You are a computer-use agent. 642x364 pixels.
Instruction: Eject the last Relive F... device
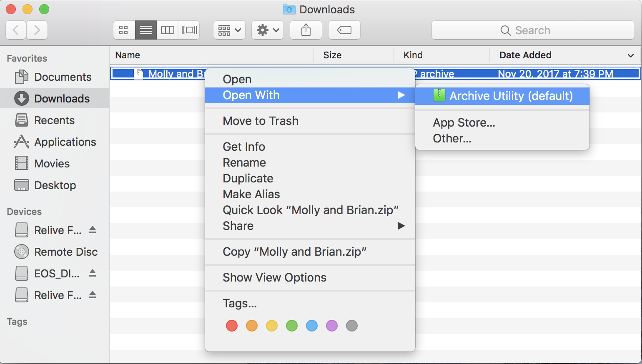click(93, 295)
